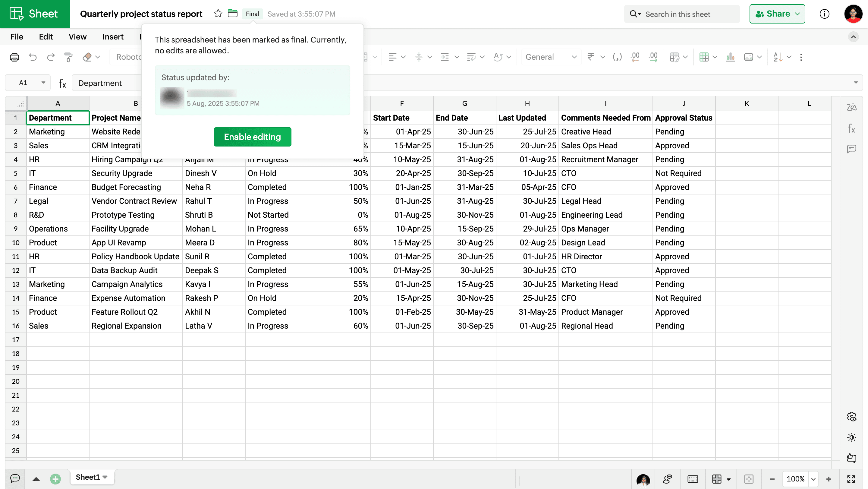Open the General number format dropdown
Screen dimensions: 868x489
(x=551, y=57)
